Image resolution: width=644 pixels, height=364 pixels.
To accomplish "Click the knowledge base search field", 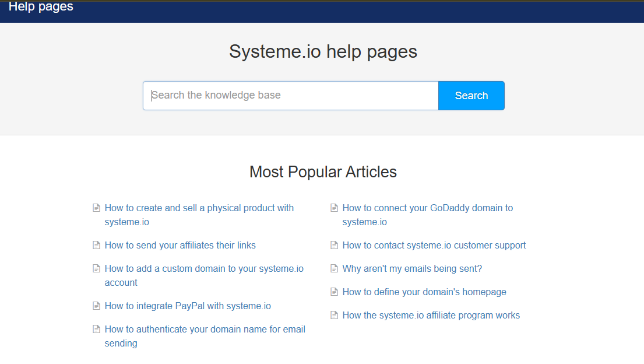I will (290, 95).
